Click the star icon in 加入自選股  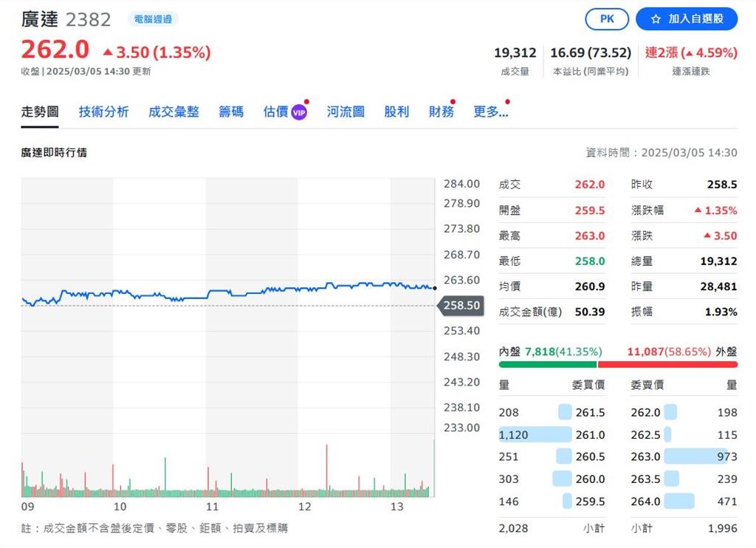coord(656,19)
